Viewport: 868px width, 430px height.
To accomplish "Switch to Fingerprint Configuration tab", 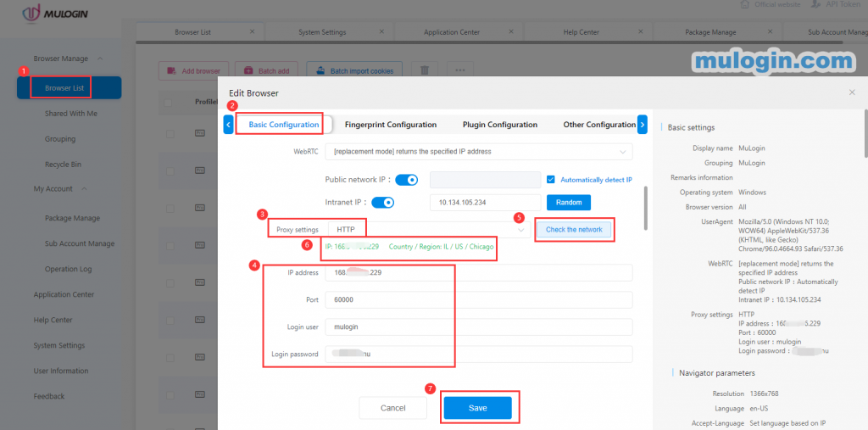I will click(x=391, y=125).
